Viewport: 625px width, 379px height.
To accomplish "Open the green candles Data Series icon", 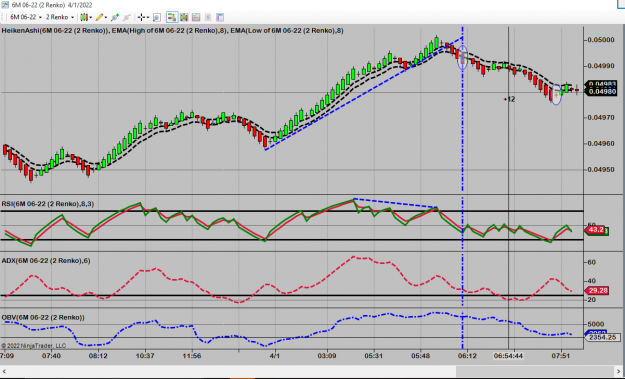I will (184, 17).
